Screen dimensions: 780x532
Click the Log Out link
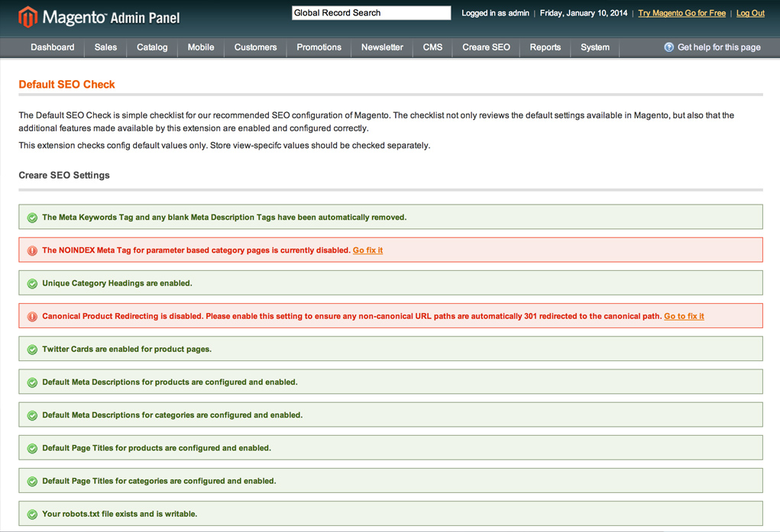pos(750,13)
